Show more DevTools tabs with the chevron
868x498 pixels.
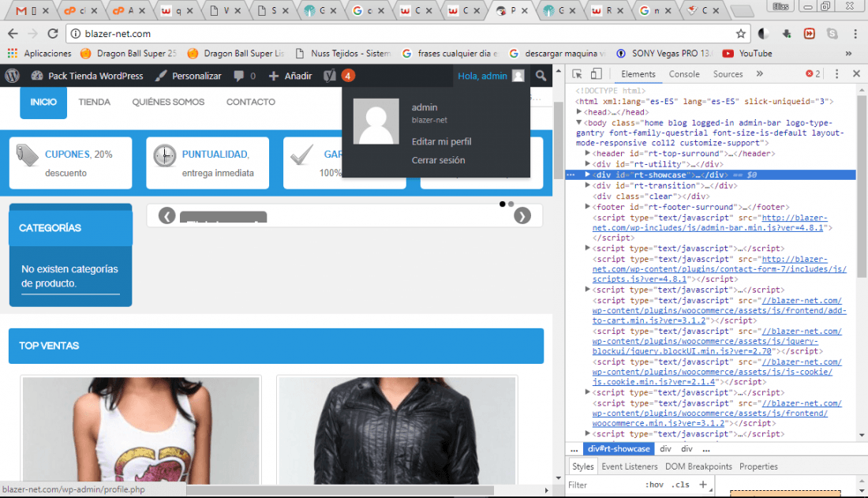coord(759,73)
